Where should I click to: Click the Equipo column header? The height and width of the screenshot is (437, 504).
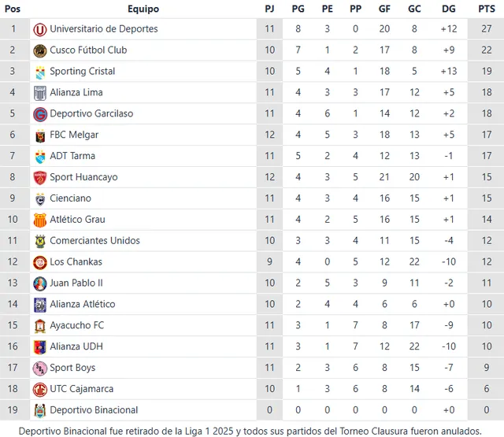click(143, 9)
